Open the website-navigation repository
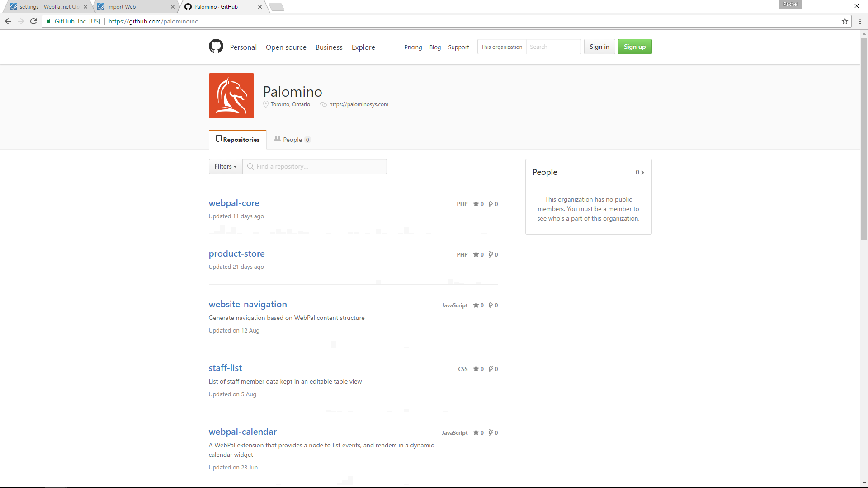 point(248,304)
